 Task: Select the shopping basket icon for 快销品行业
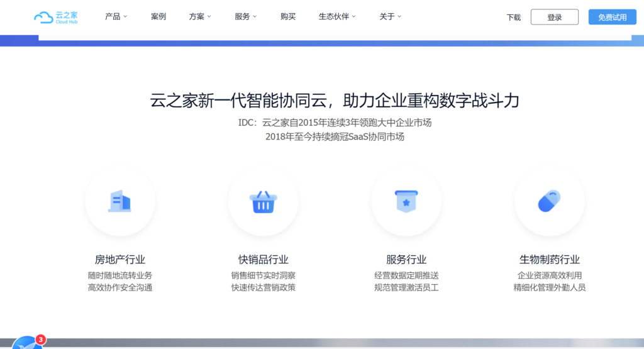(264, 202)
